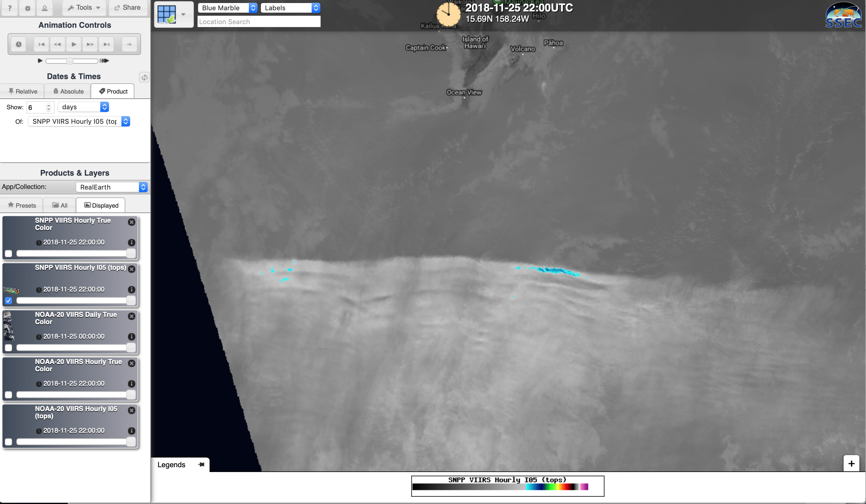Step back one animation frame
This screenshot has width=866, height=504.
[57, 44]
